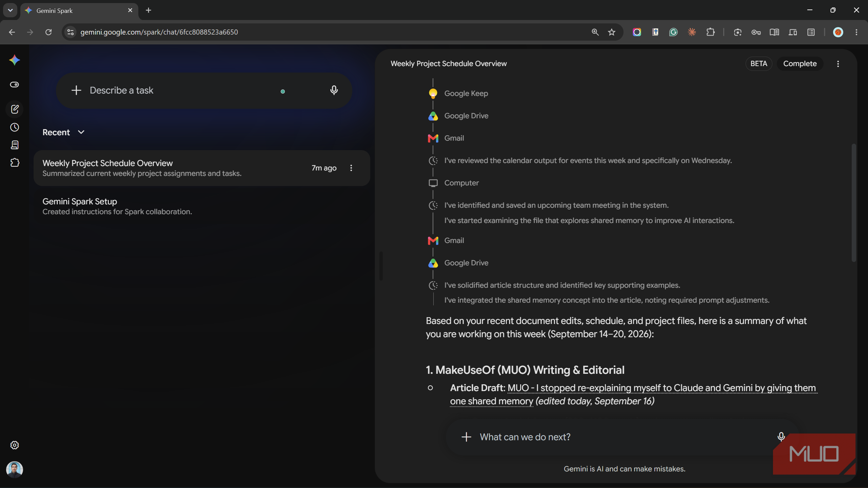Click plus icon in Describe a task box
This screenshot has height=488, width=868.
point(76,90)
